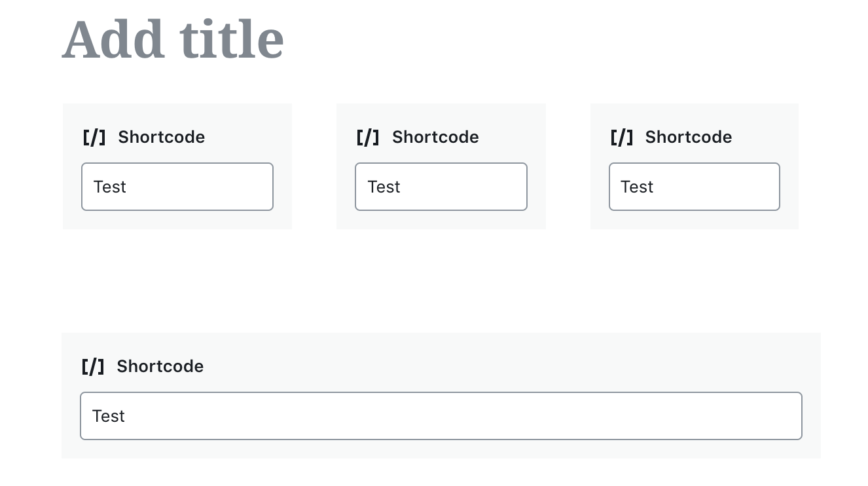Select the right column block via gray area below field
Screen dimensions: 868x486
point(695,221)
